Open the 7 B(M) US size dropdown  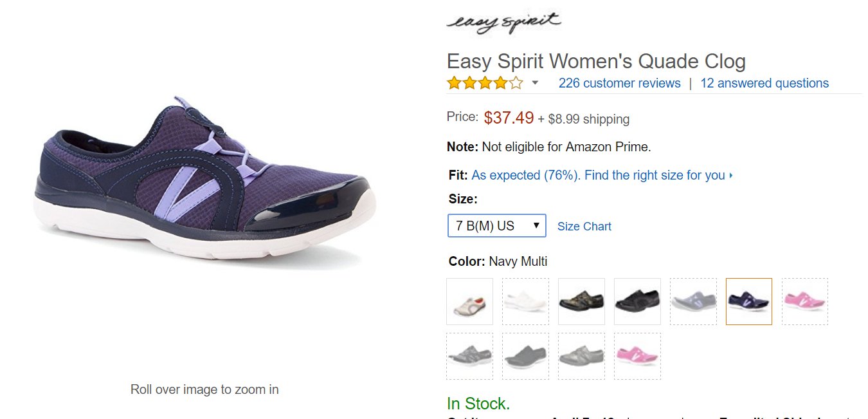tap(496, 226)
